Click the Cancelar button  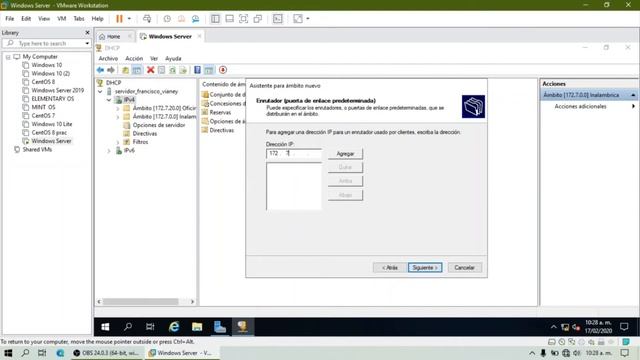click(464, 268)
